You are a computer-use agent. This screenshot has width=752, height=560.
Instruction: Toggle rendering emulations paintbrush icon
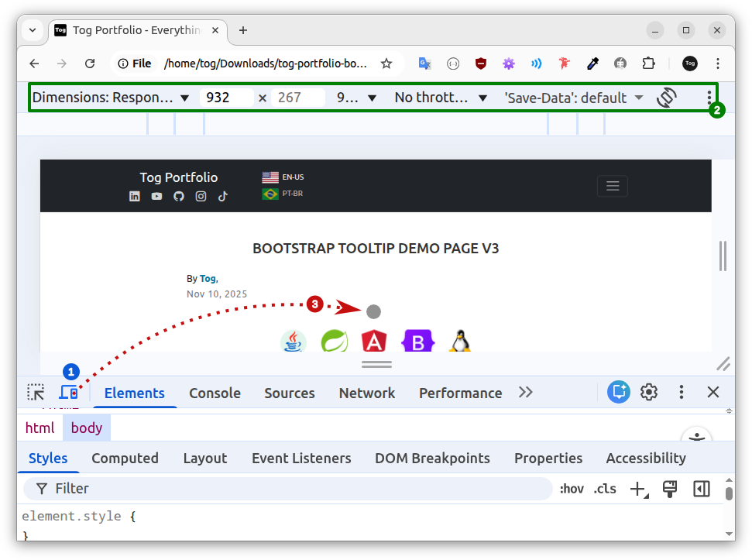click(669, 489)
